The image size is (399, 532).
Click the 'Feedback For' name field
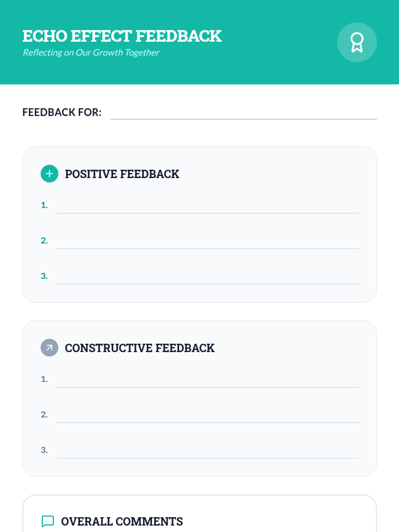(x=243, y=112)
